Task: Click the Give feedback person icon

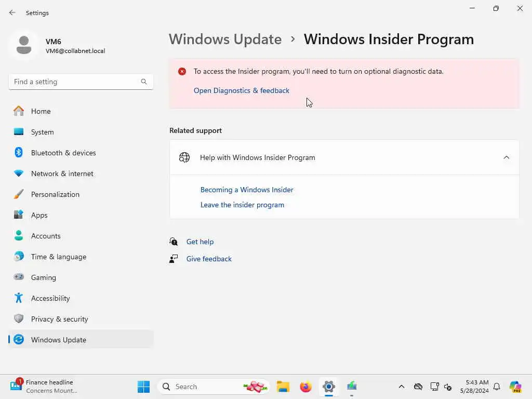Action: click(174, 259)
